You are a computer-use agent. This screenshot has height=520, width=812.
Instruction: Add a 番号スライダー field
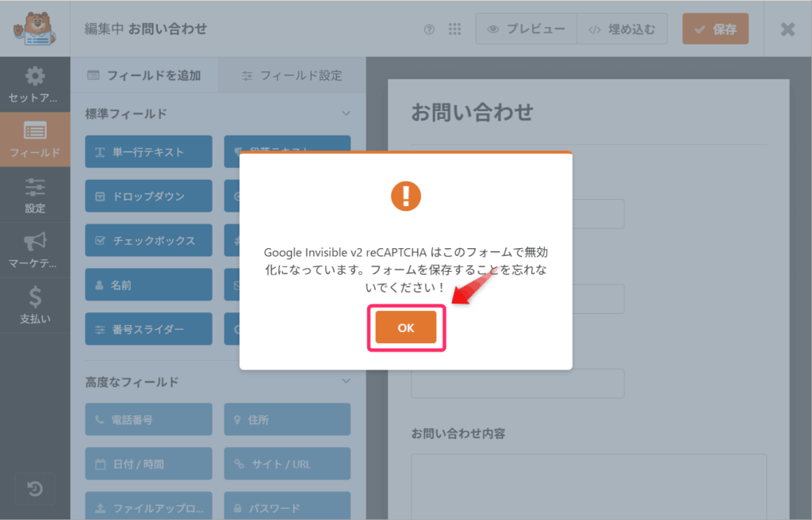(x=148, y=329)
